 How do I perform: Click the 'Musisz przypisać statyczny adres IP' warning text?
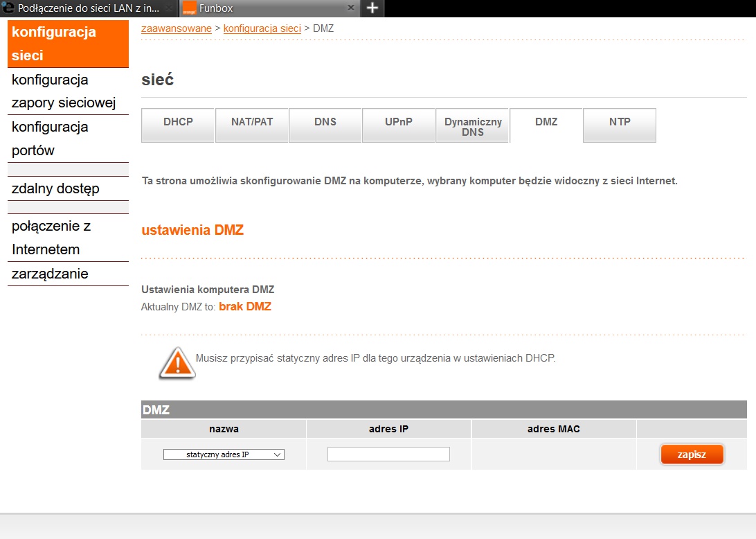376,358
